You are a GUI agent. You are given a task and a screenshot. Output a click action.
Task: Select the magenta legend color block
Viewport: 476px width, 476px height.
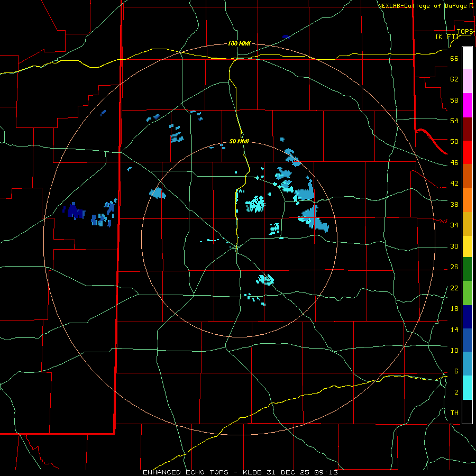click(x=467, y=105)
